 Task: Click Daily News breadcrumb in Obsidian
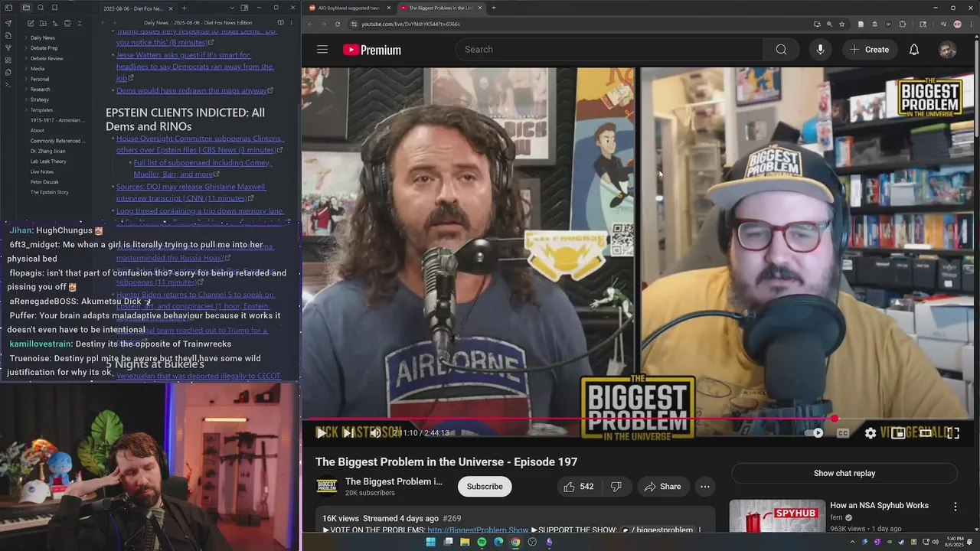point(157,23)
